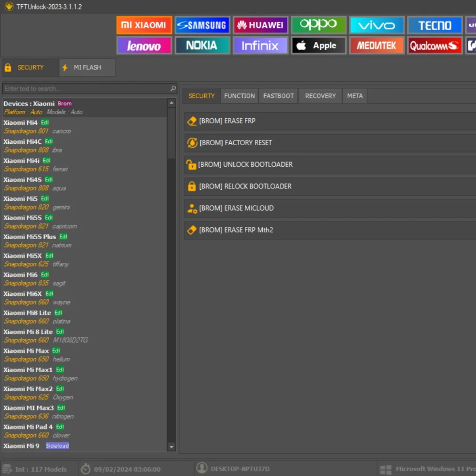Select the Xiaomi brand logo

point(144,25)
